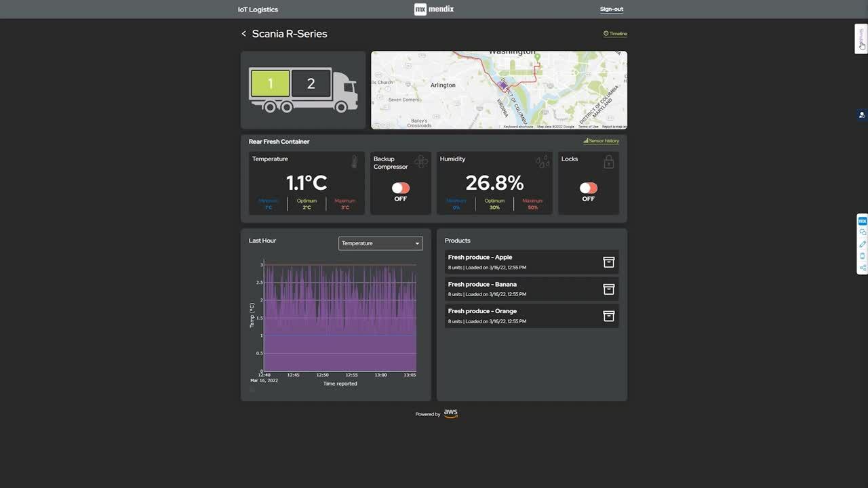The image size is (868, 488).
Task: Select container 2 on the truck
Action: [311, 84]
